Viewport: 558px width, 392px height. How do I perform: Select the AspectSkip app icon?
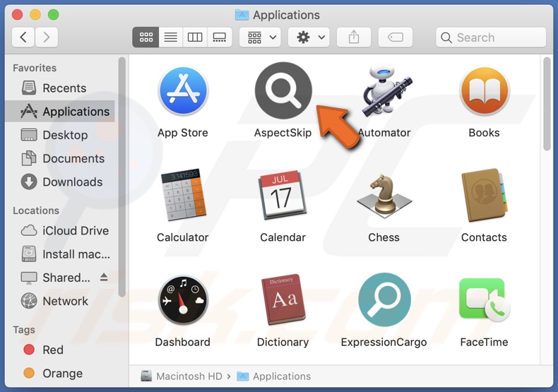click(x=283, y=90)
